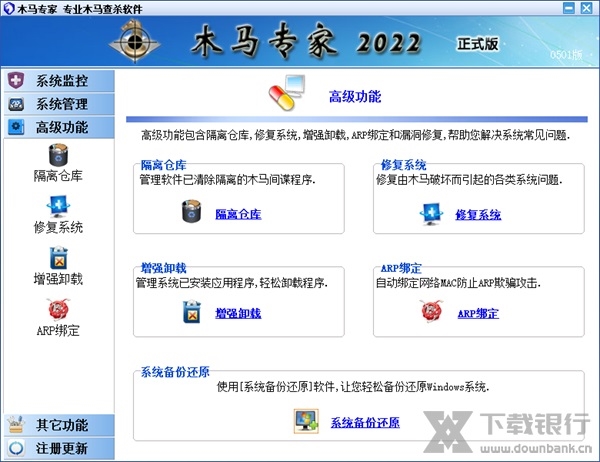Click Windows backup icon beside 系统备份还原 link
The image size is (600, 462).
click(306, 421)
